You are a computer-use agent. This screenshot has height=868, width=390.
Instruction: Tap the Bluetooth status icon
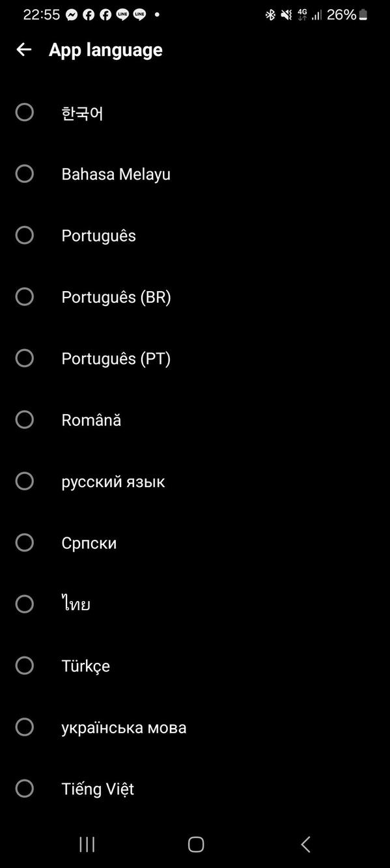(270, 14)
